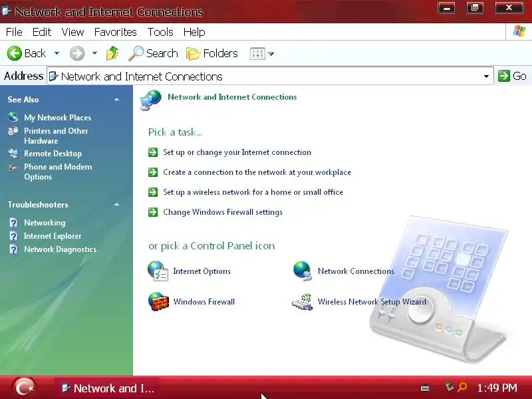The height and width of the screenshot is (399, 532).
Task: Click the Network and Internet Connections header icon
Action: click(x=151, y=100)
